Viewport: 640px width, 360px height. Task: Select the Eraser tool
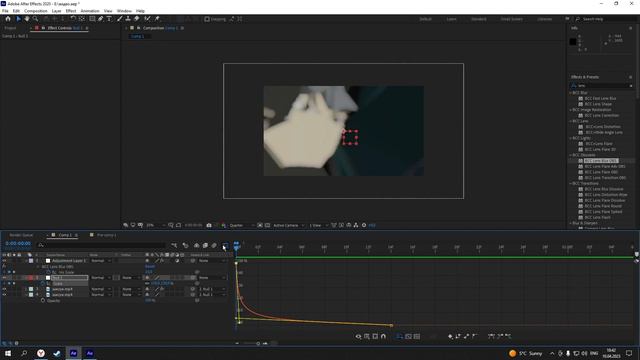point(137,19)
